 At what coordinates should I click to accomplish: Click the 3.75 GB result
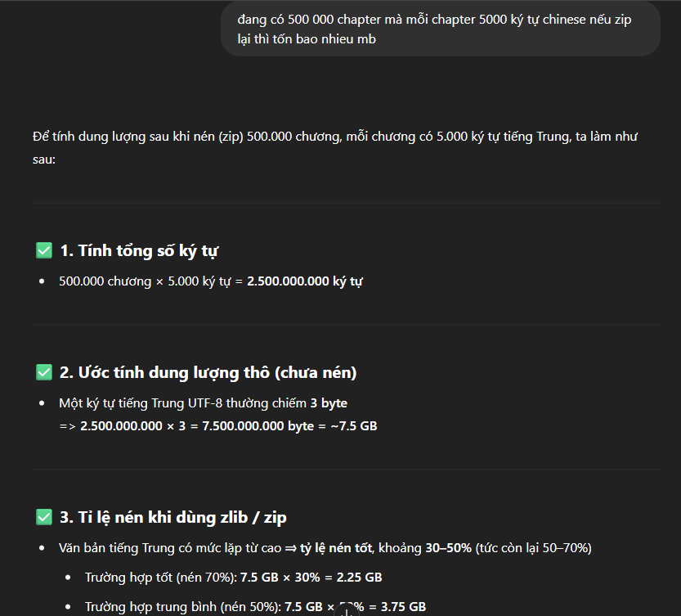coord(403,606)
